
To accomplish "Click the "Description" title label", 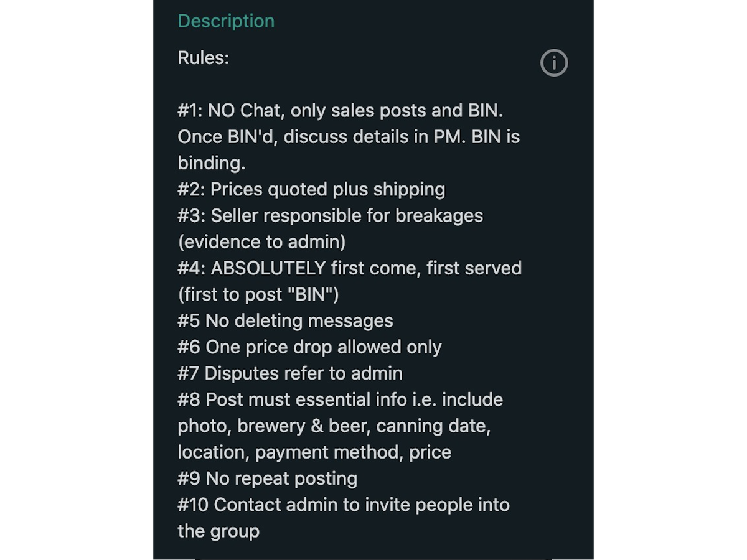I will click(226, 21).
